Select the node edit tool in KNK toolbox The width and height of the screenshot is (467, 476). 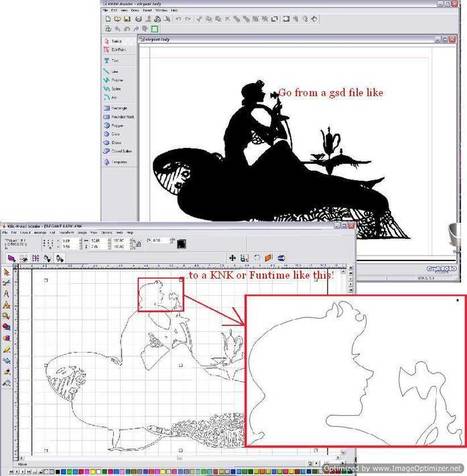tap(6, 283)
